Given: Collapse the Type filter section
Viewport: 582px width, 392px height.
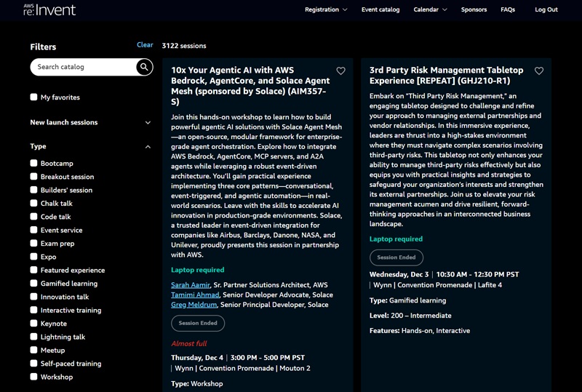Looking at the screenshot, I should 148,146.
